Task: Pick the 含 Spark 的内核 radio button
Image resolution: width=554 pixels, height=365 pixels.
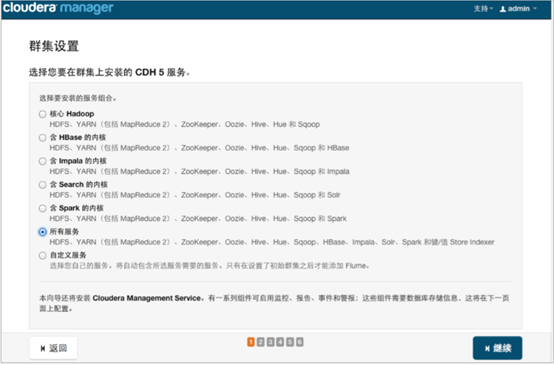Action: [42, 208]
